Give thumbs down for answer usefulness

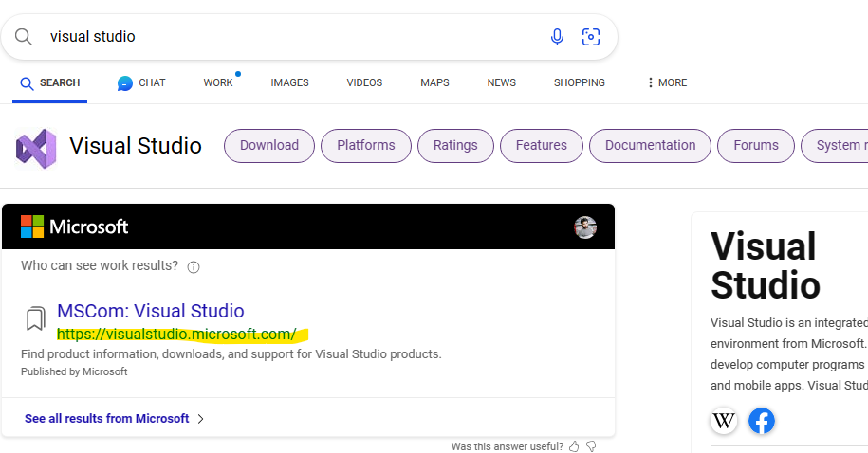pos(591,446)
